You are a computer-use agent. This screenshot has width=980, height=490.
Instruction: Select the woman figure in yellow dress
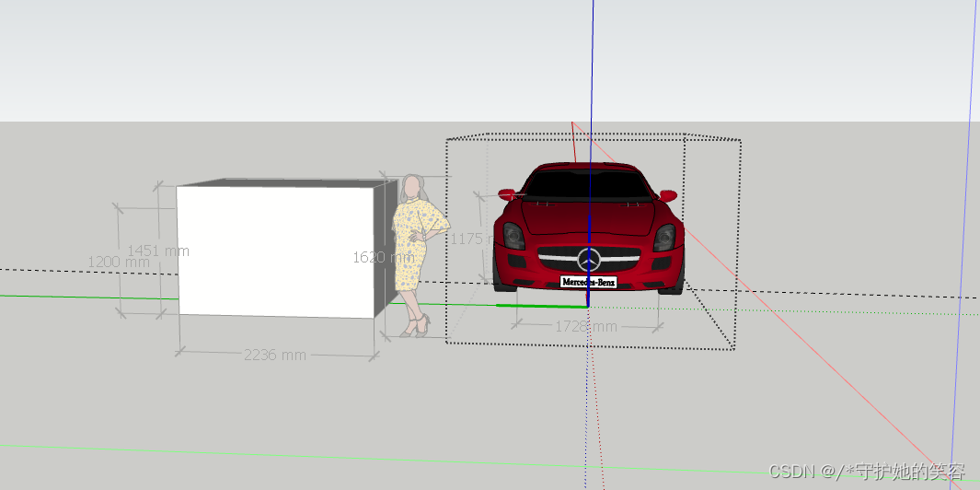tap(418, 256)
